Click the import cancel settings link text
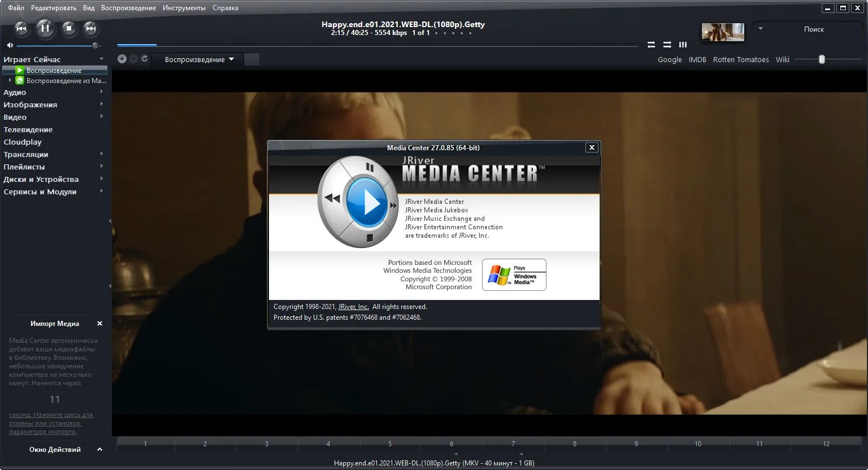The height and width of the screenshot is (470, 868). (51, 423)
